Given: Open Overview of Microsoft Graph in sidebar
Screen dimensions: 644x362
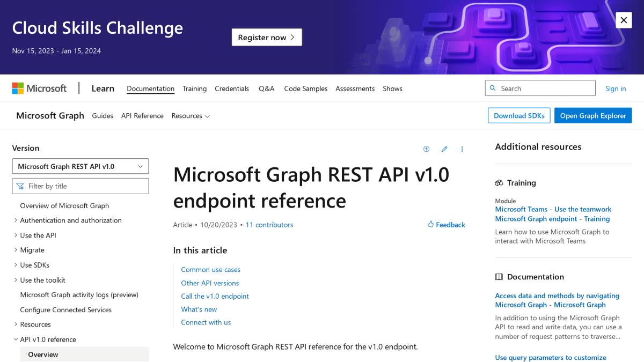Looking at the screenshot, I should click(64, 205).
